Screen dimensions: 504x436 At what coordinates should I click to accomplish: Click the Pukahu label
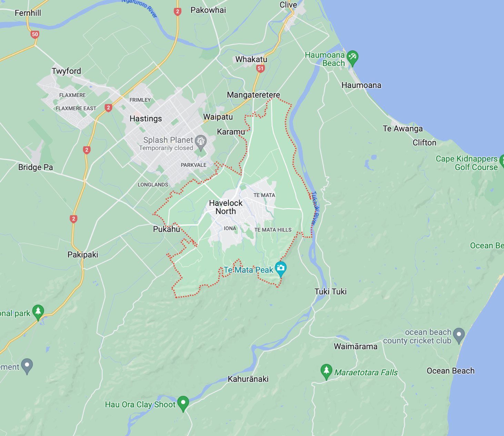(167, 229)
